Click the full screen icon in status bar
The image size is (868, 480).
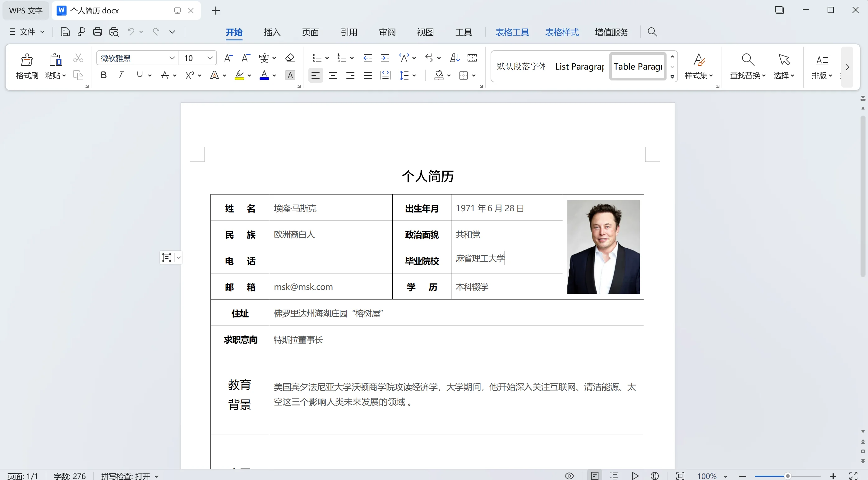[x=853, y=476]
